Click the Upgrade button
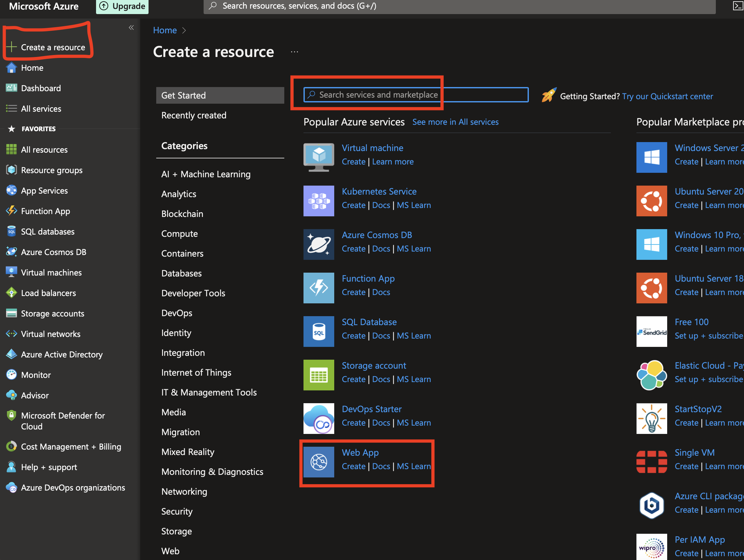Viewport: 744px width, 560px height. (122, 6)
